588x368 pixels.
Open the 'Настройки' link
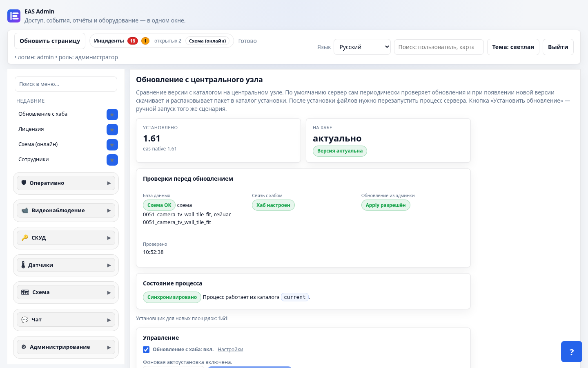[230, 350]
